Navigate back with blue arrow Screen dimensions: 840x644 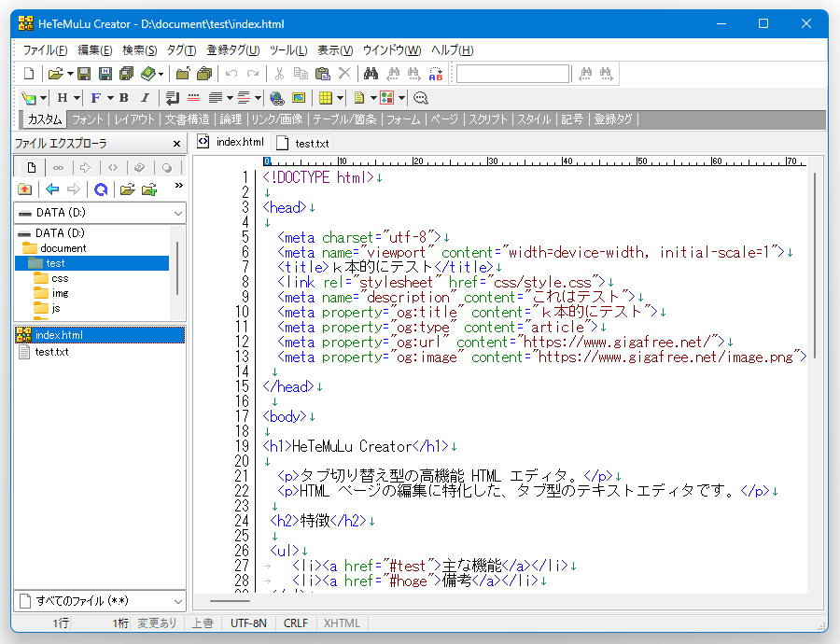tap(52, 189)
